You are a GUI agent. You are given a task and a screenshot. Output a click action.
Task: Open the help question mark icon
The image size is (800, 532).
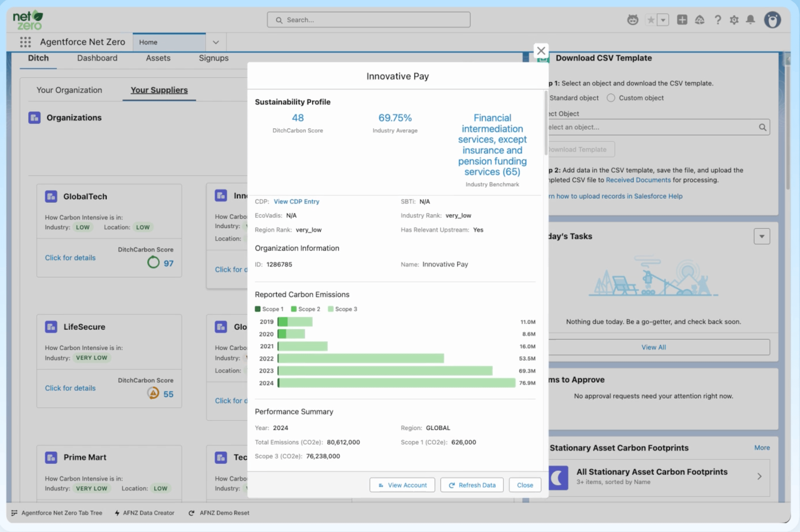tap(718, 20)
